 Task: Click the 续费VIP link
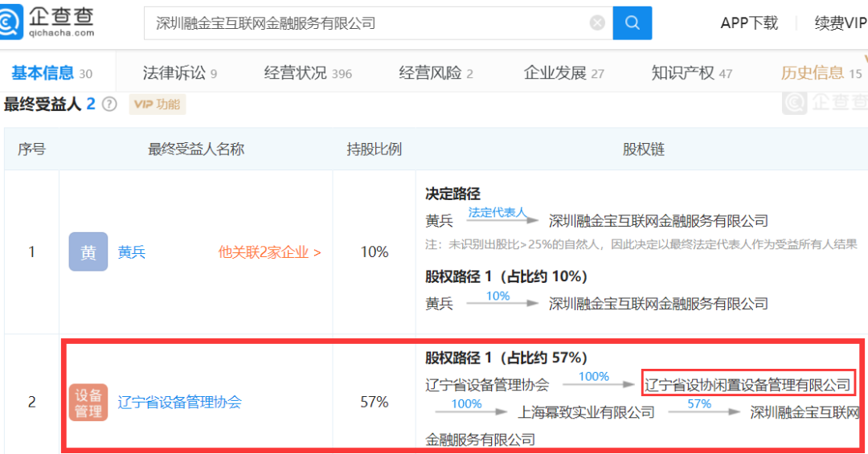[x=841, y=23]
